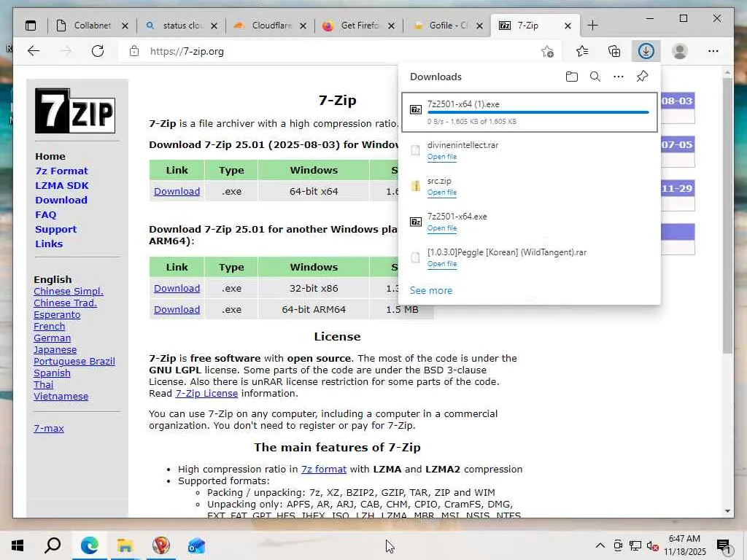Switch language to German
Viewport: 747px width, 560px height.
click(52, 338)
